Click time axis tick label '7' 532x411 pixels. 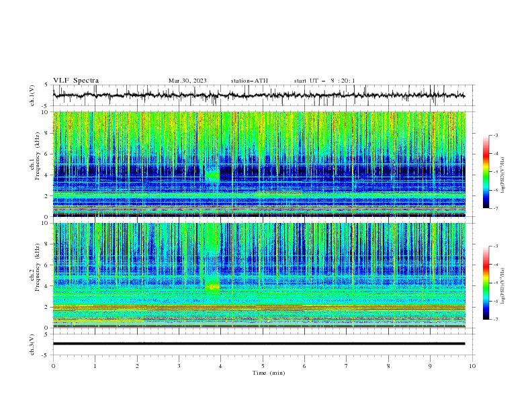pyautogui.click(x=347, y=366)
